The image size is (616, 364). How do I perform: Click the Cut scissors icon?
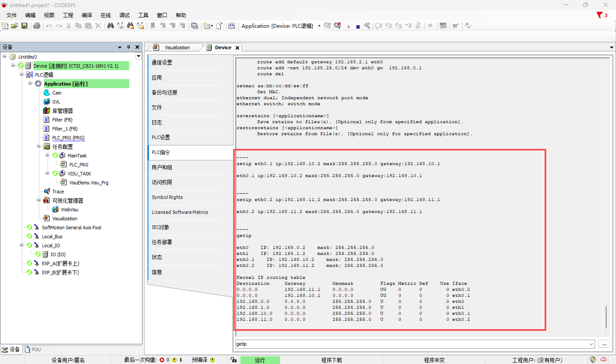click(x=69, y=25)
